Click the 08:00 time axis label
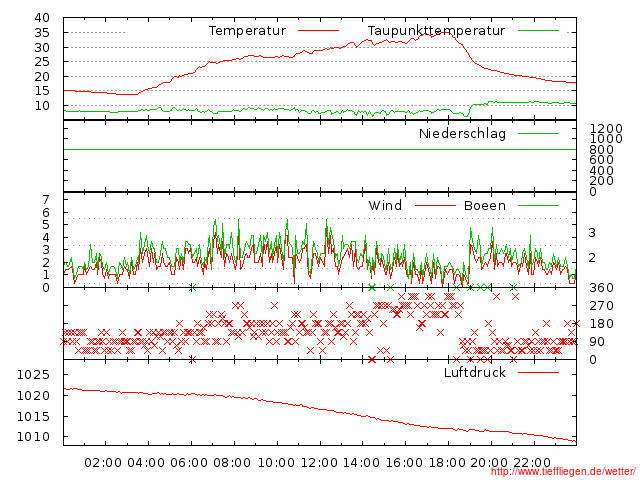The image size is (640, 480). 232,463
